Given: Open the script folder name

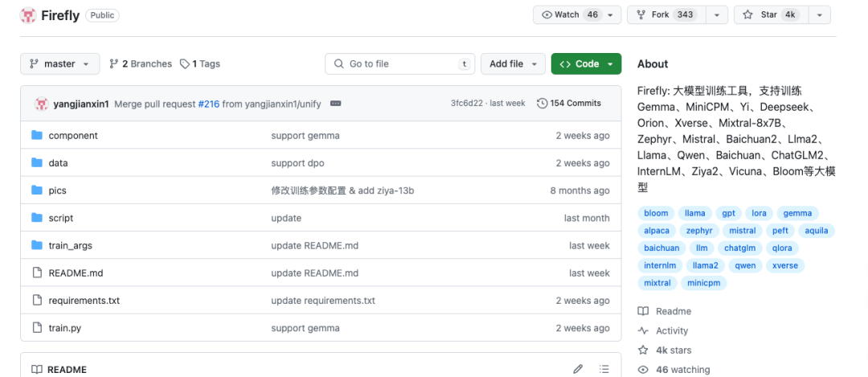Looking at the screenshot, I should (61, 218).
